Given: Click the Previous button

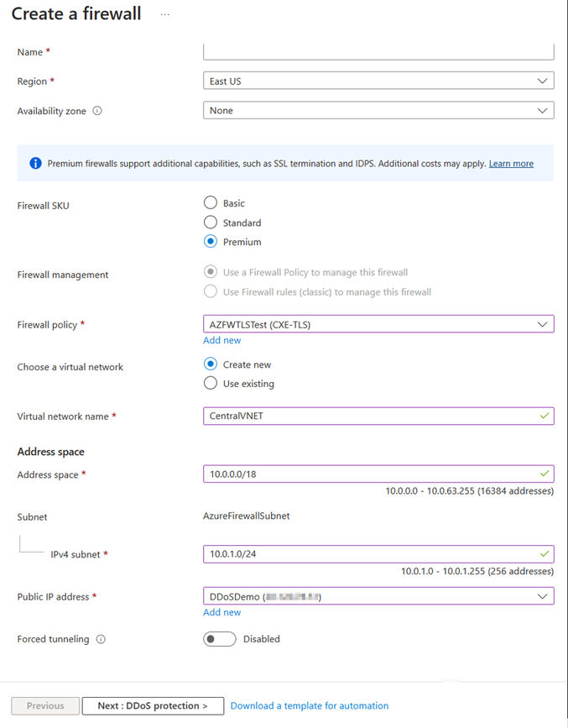Looking at the screenshot, I should [44, 705].
